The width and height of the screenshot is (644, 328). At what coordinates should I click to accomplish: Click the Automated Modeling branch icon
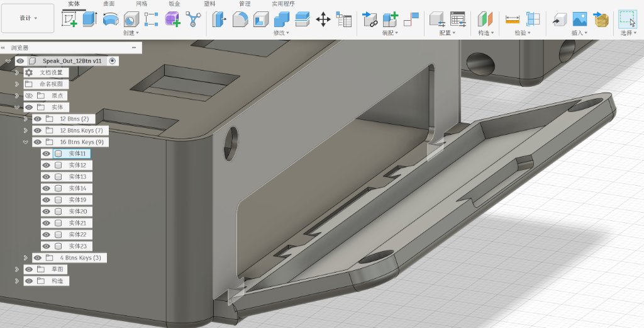pyautogui.click(x=193, y=19)
